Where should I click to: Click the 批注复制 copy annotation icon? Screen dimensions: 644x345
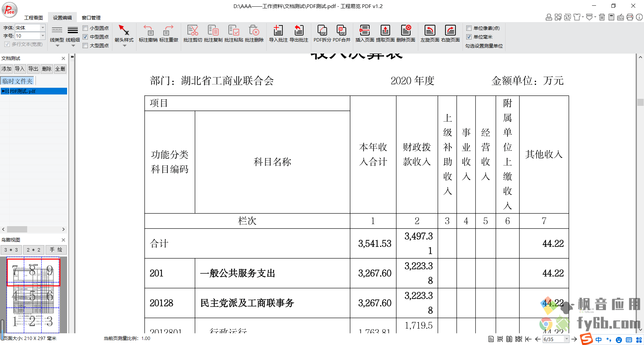pos(213,30)
